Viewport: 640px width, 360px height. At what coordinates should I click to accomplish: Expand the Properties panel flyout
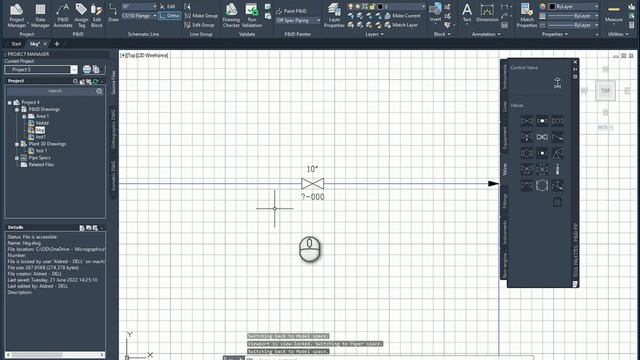coord(554,34)
